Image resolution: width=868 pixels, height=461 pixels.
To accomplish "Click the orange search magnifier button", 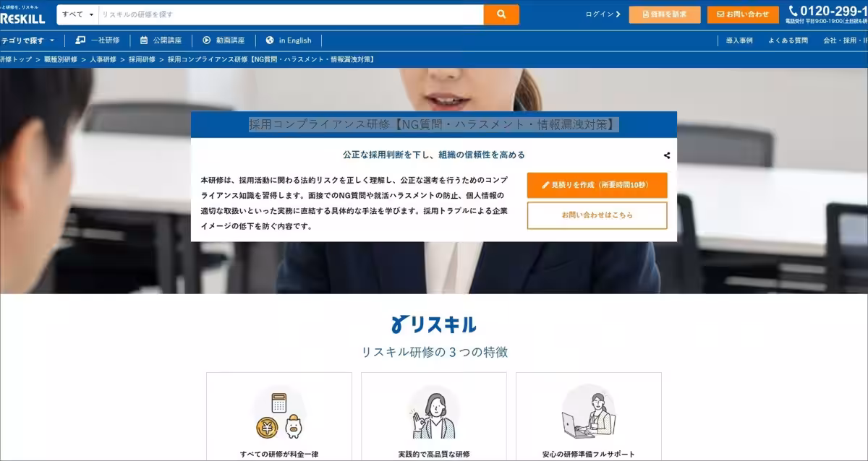I will pyautogui.click(x=501, y=14).
